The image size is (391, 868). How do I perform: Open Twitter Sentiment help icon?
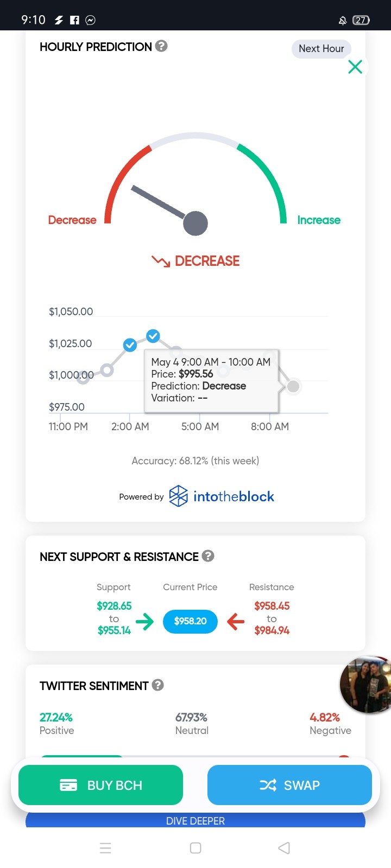pyautogui.click(x=158, y=685)
